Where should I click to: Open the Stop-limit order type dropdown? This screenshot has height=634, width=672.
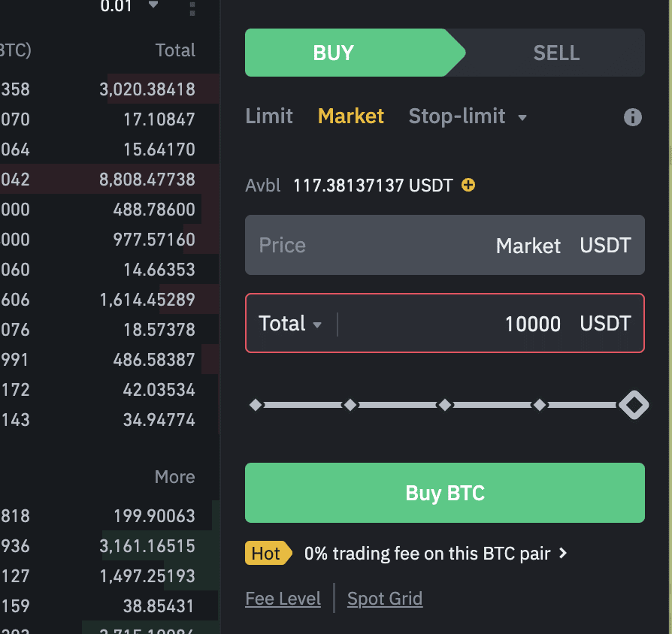point(467,116)
